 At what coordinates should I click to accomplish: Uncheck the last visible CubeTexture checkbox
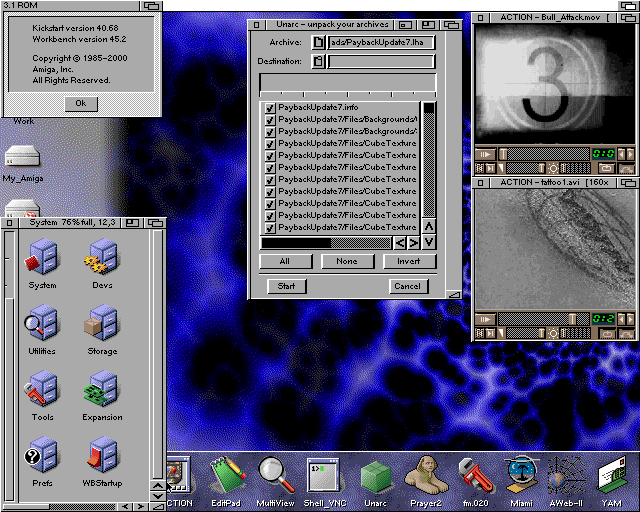[x=270, y=228]
